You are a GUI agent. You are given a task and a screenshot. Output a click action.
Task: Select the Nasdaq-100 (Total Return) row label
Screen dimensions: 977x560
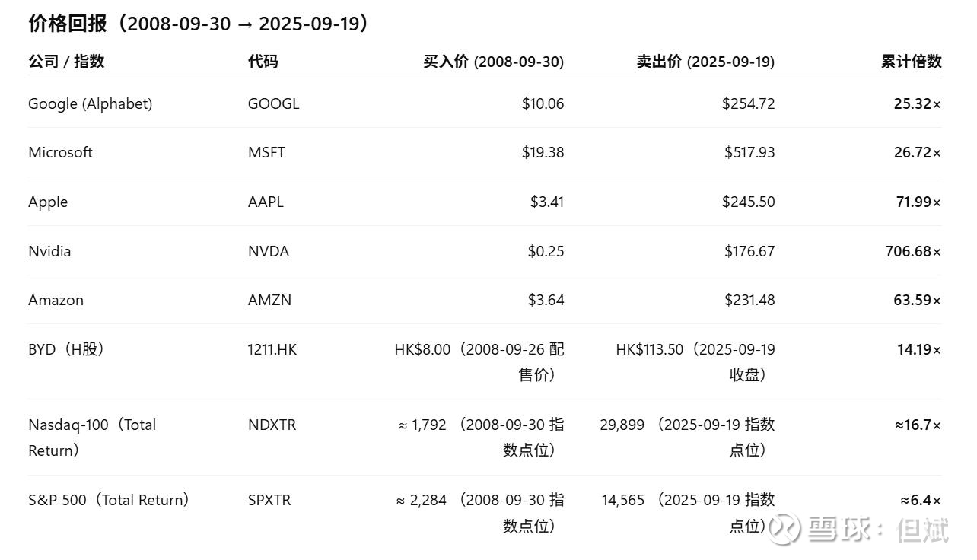click(91, 437)
